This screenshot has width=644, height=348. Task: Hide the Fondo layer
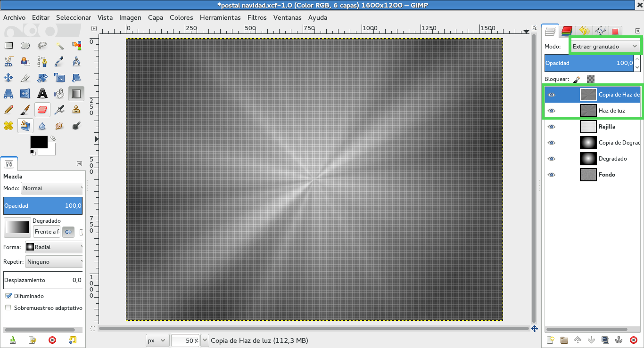(x=551, y=175)
